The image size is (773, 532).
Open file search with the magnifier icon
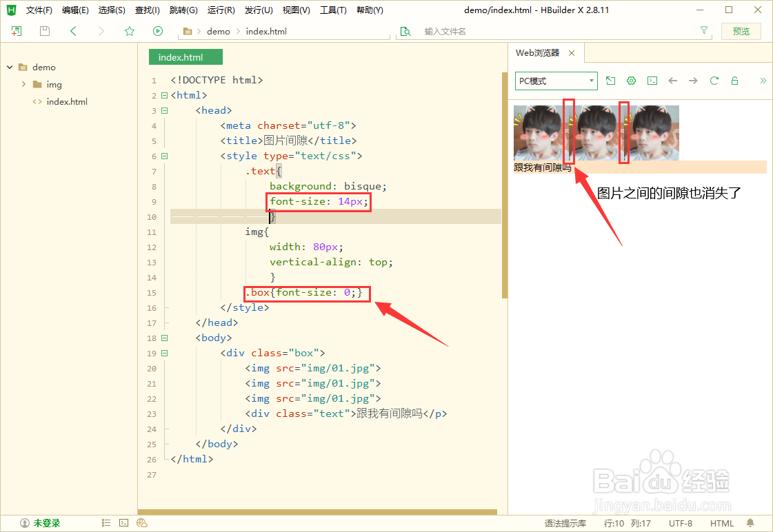click(x=406, y=31)
